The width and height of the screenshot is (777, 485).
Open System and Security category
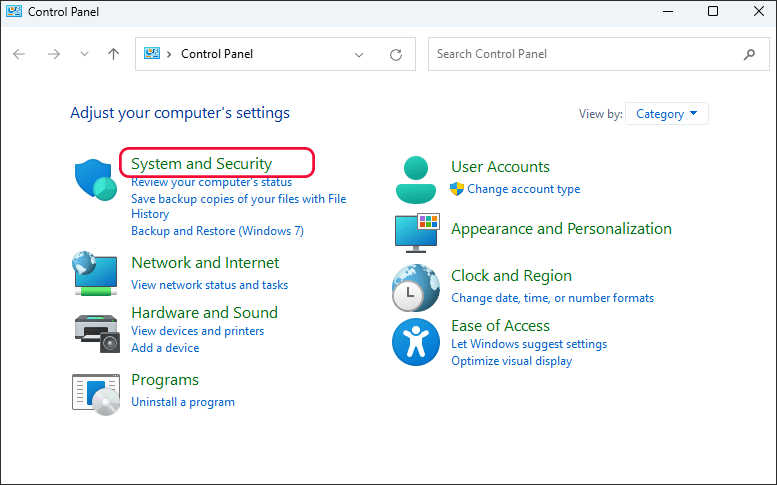tap(201, 164)
